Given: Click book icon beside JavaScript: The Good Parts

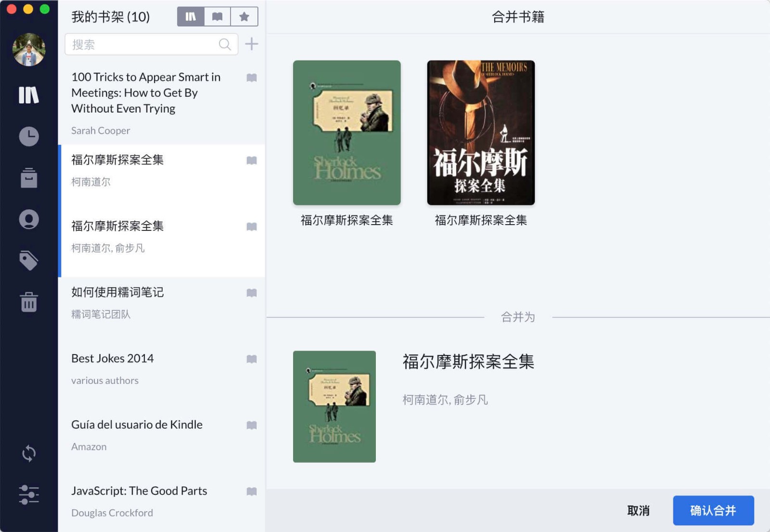Looking at the screenshot, I should tap(252, 491).
